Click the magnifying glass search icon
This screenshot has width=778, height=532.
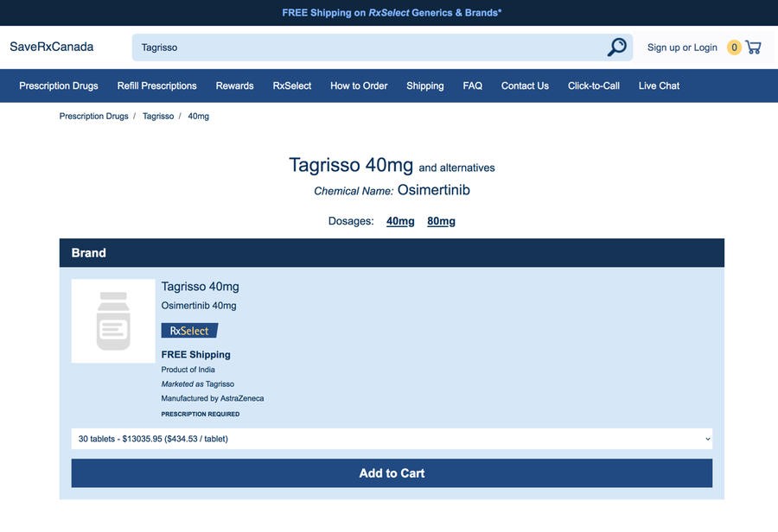click(616, 47)
